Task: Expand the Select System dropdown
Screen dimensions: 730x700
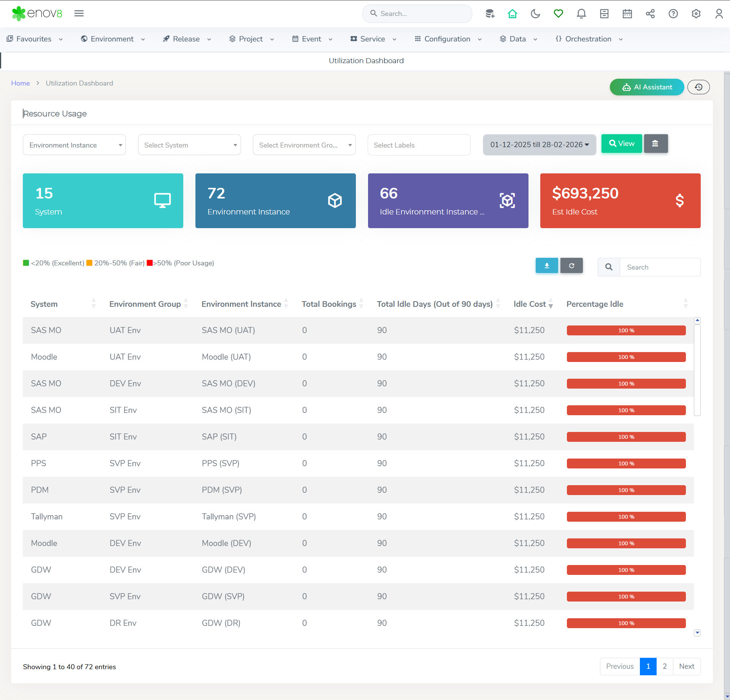Action: click(189, 145)
